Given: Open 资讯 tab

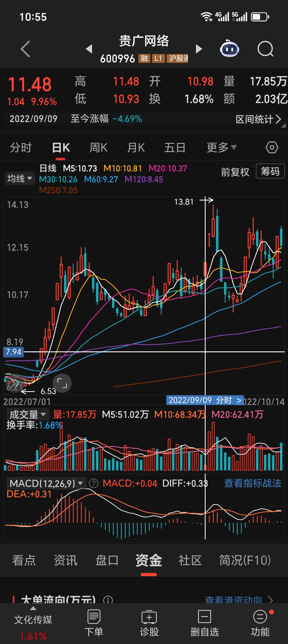Looking at the screenshot, I should 66,560.
